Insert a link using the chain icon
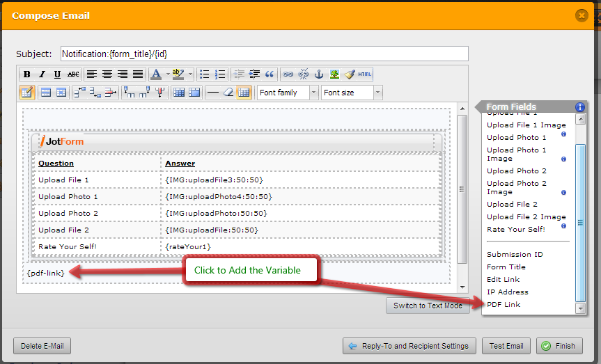Image resolution: width=601 pixels, height=364 pixels. coord(288,74)
